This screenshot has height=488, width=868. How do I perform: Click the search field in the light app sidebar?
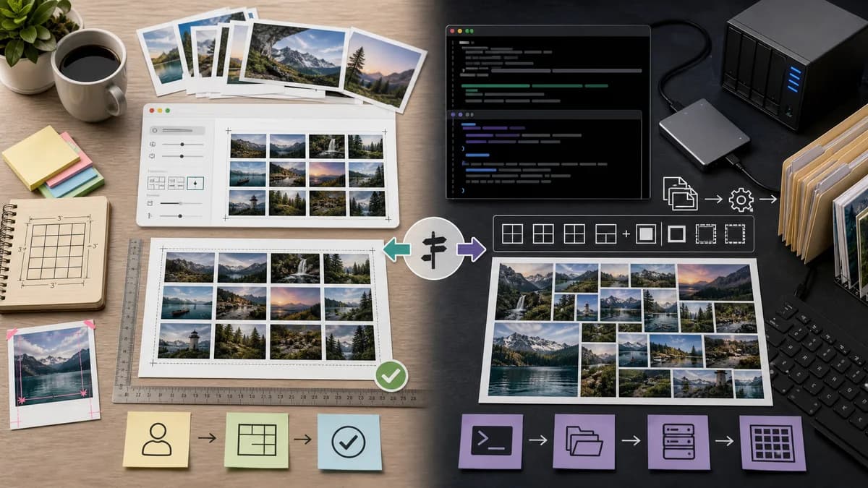pos(177,130)
